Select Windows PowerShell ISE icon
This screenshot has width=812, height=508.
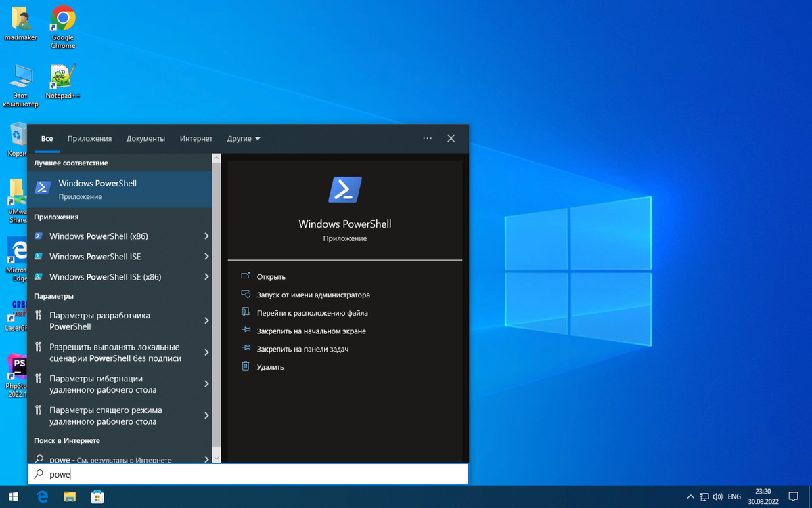pyautogui.click(x=39, y=257)
